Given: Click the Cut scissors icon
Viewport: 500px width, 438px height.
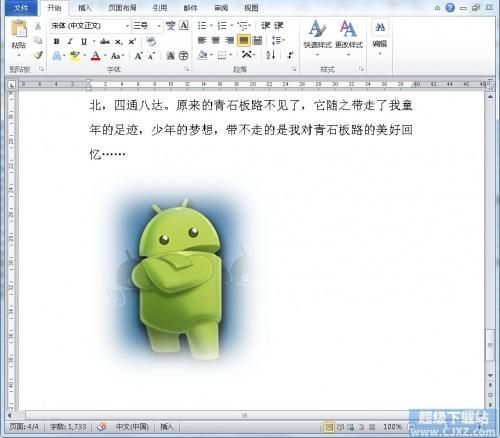Looking at the screenshot, I should click(x=38, y=26).
